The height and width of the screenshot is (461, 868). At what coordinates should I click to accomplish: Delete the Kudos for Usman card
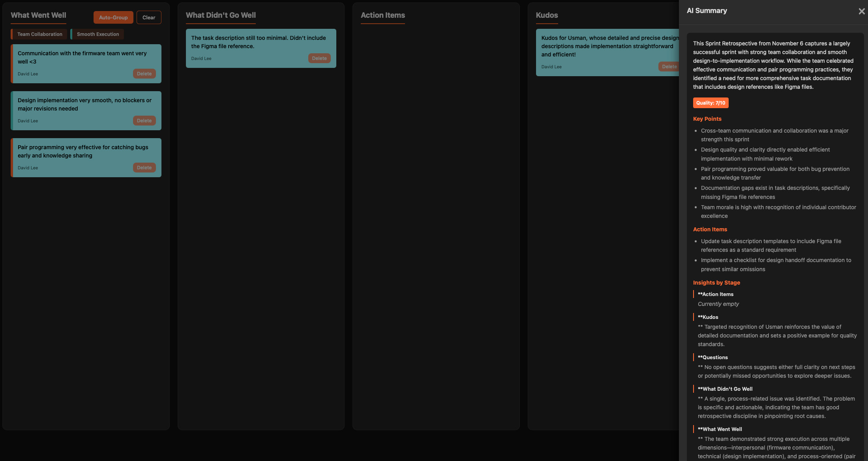(x=669, y=66)
